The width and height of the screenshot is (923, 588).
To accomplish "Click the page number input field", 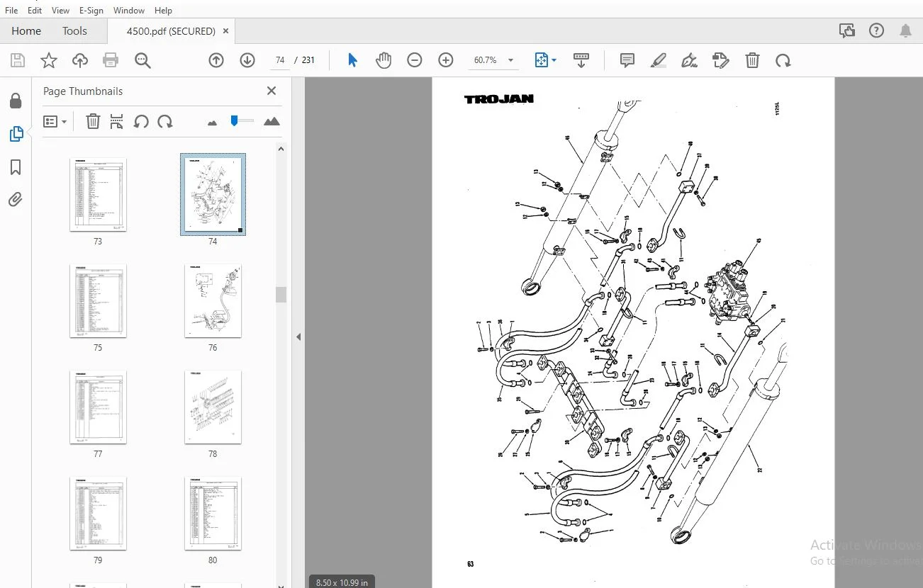I will pos(280,60).
